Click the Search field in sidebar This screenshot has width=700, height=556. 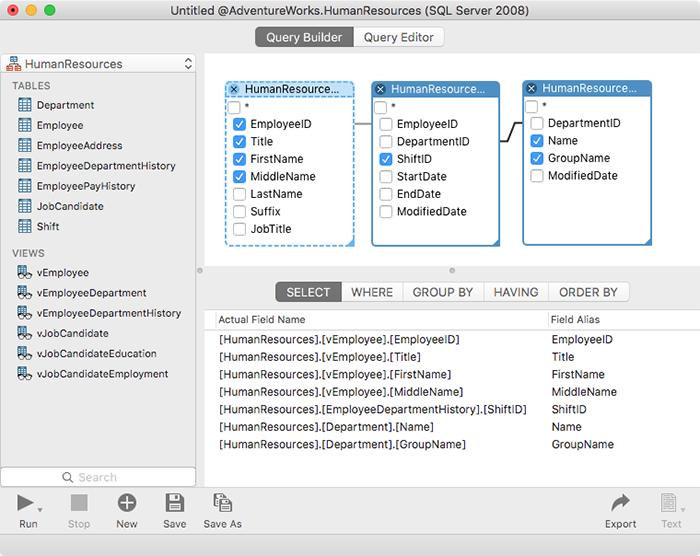(x=98, y=477)
